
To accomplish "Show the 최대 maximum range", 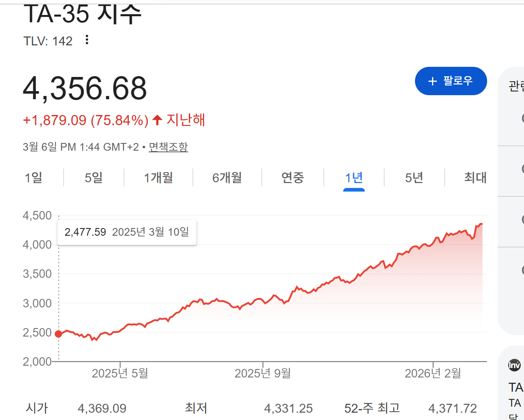I will tap(475, 177).
